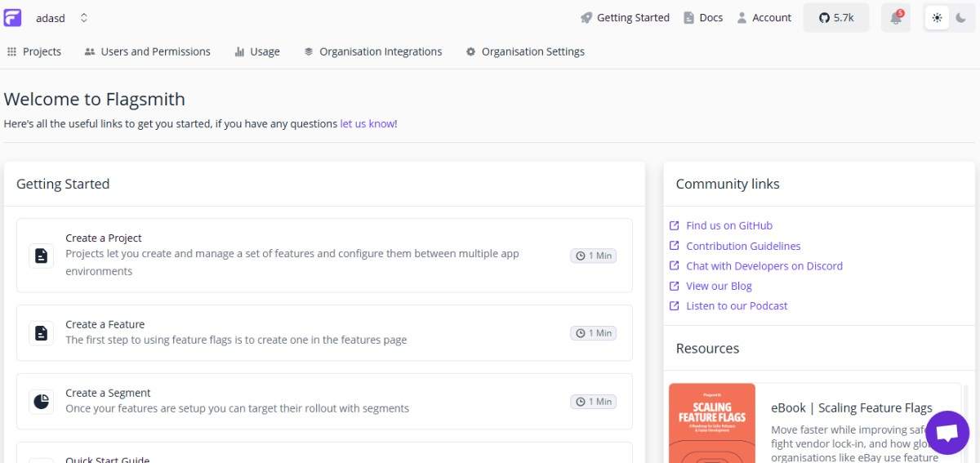
Task: Open Organisation Integrations tab
Action: pos(372,51)
